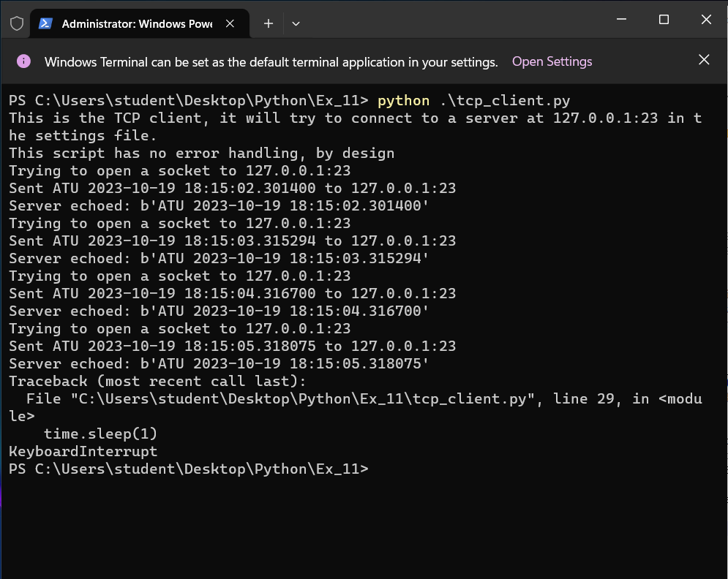728x579 pixels.
Task: Click the notification message about default terminal
Action: [271, 62]
